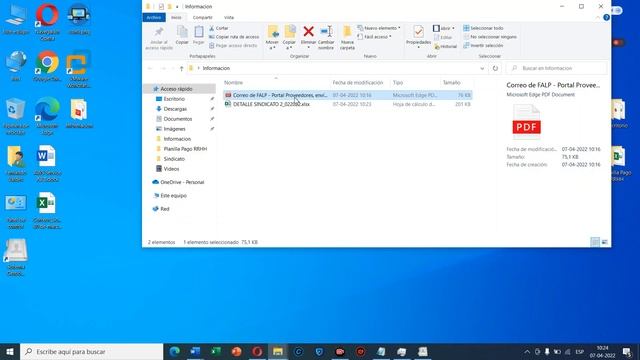This screenshot has height=360, width=640.
Task: Click the red Eliminar X icon
Action: click(309, 32)
